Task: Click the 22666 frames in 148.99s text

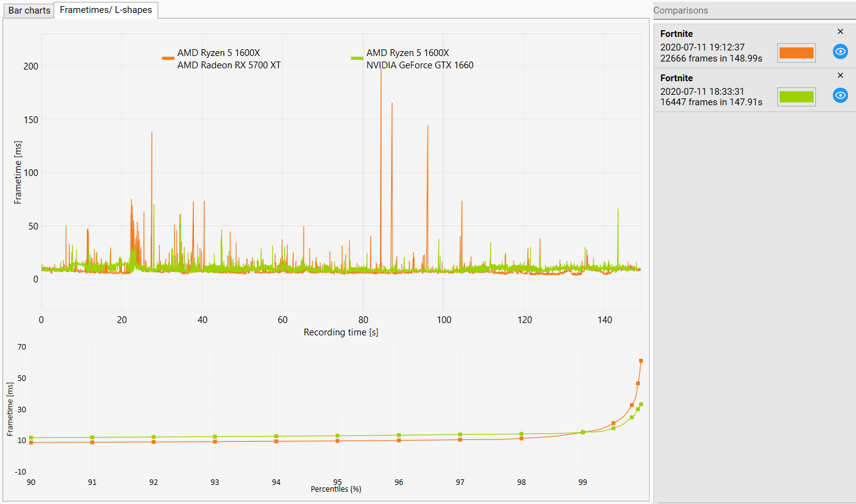Action: tap(711, 58)
